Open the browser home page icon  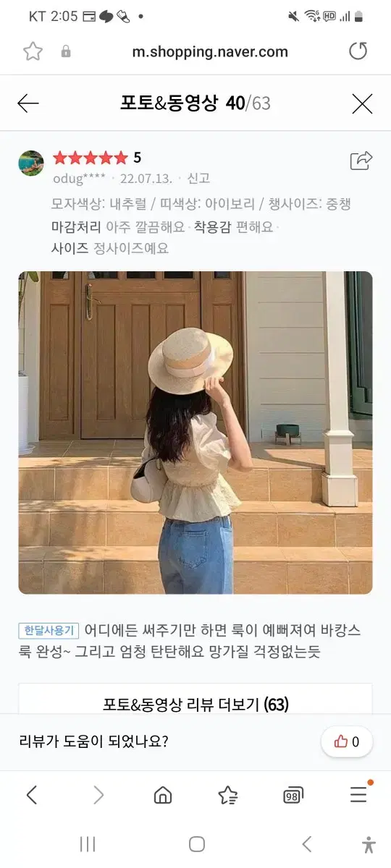163,796
